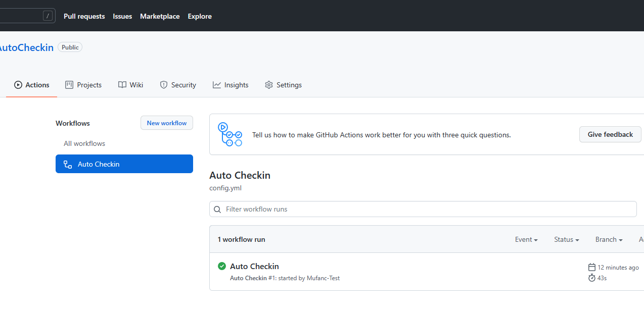
Task: Click the Projects board icon
Action: tap(69, 85)
